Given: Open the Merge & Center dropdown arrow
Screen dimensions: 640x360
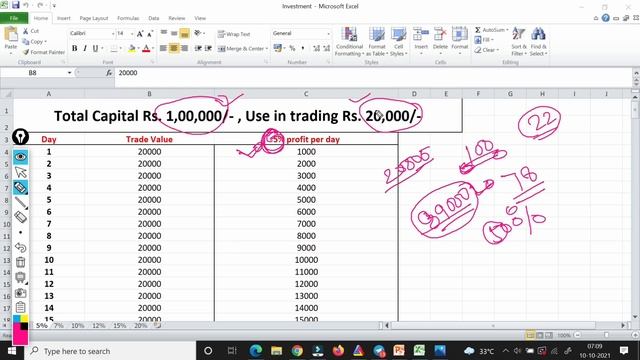Looking at the screenshot, I should click(267, 49).
